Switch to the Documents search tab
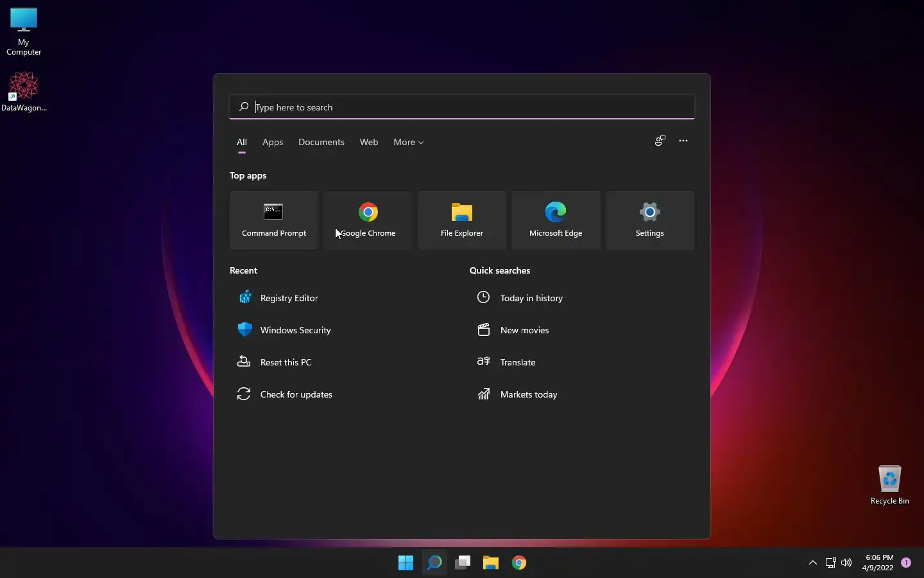Image resolution: width=924 pixels, height=578 pixels. click(x=321, y=142)
